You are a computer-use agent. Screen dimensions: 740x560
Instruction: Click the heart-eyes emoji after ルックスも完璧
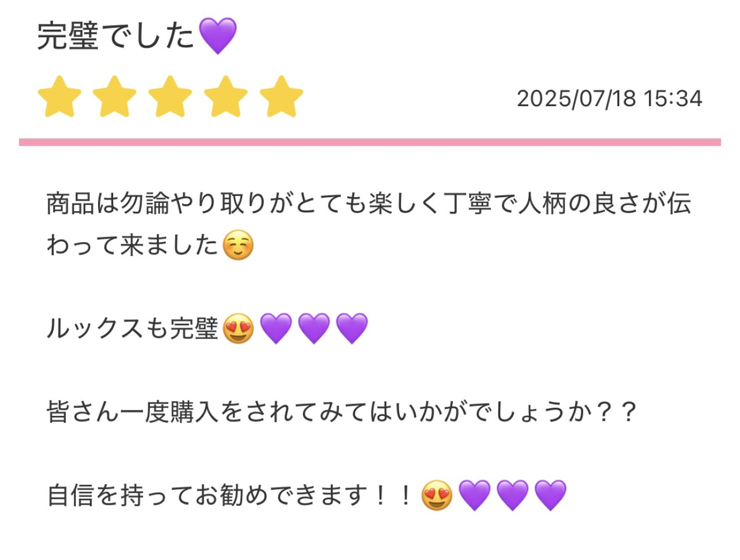pos(238,328)
